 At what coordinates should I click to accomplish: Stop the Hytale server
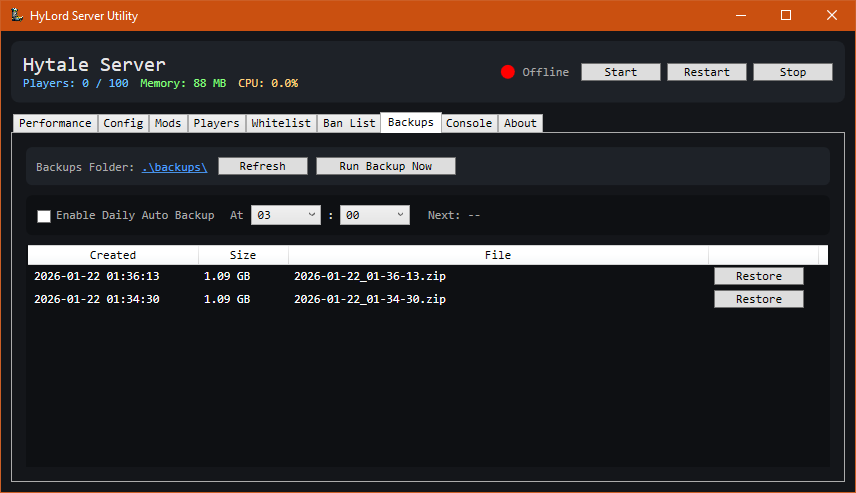[793, 72]
